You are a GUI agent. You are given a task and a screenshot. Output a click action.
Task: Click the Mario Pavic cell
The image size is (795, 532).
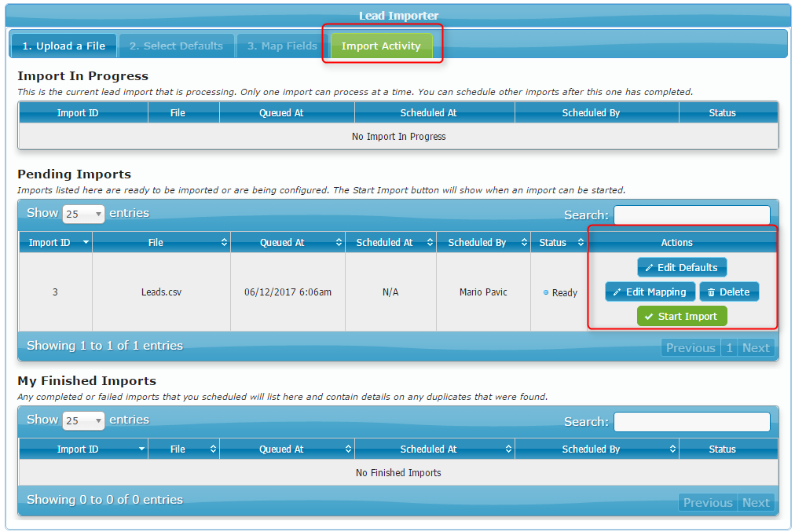click(x=483, y=292)
